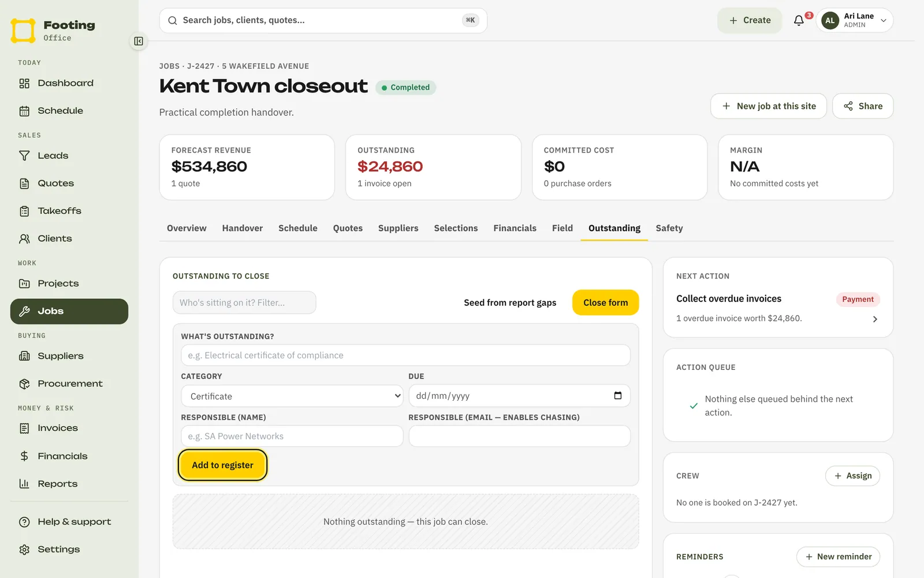The height and width of the screenshot is (578, 924).
Task: Open Financials in the sidebar
Action: pos(69,456)
